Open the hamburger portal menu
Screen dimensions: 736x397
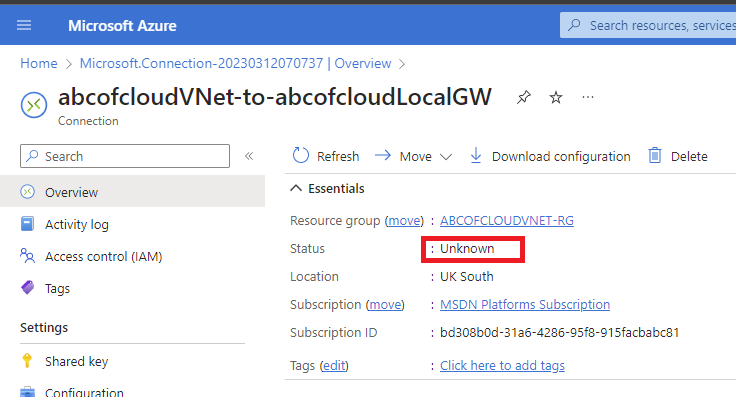pyautogui.click(x=24, y=25)
